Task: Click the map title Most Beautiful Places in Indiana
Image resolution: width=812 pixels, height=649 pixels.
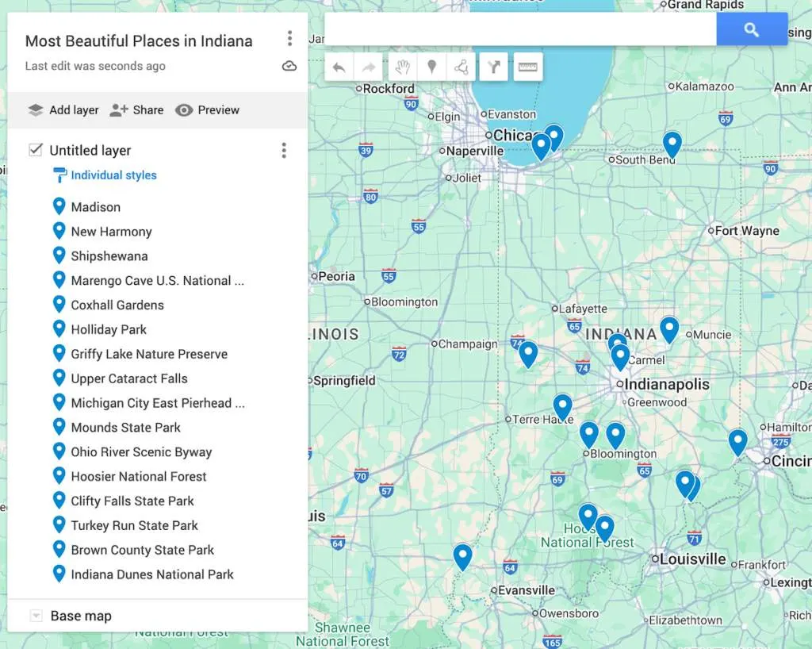Action: [139, 41]
